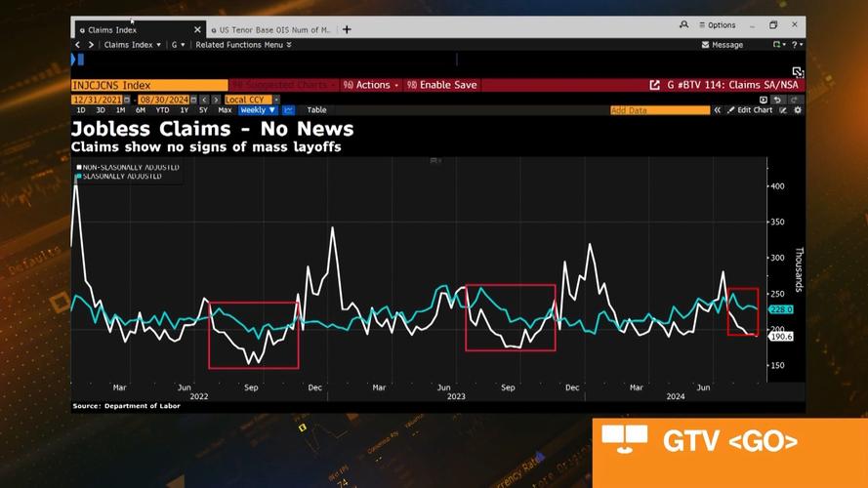868x488 pixels.
Task: Go forward with the right navigation arrow
Action: [x=92, y=45]
